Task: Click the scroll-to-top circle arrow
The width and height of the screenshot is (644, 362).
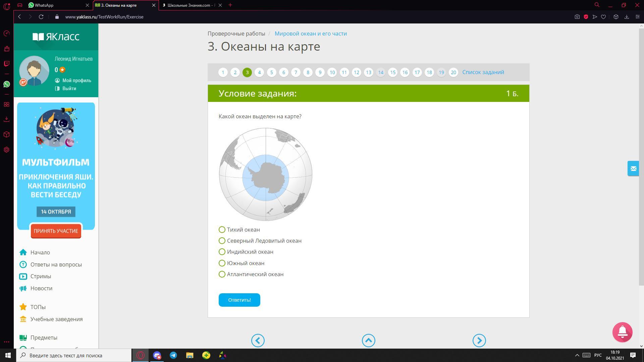Action: [368, 341]
